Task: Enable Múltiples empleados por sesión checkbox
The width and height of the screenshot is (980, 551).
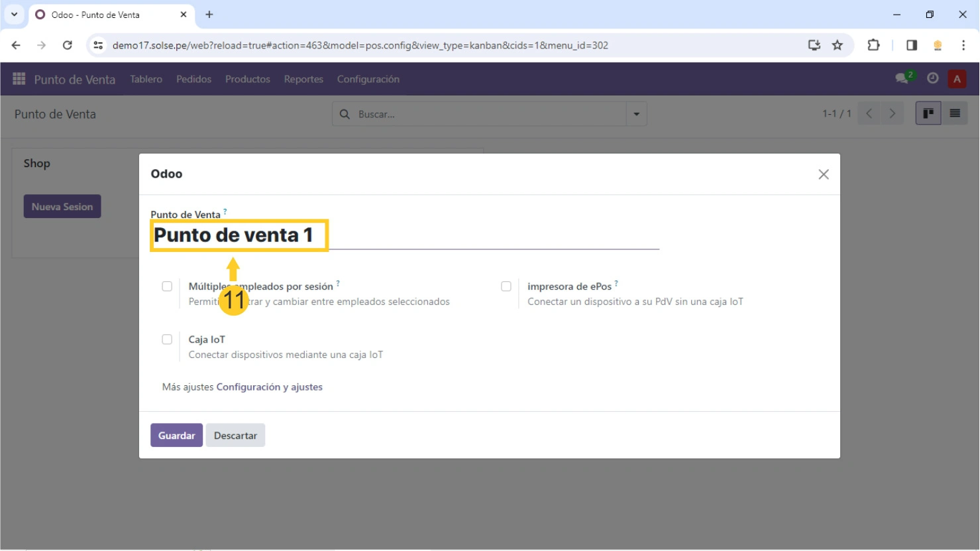Action: click(x=167, y=286)
